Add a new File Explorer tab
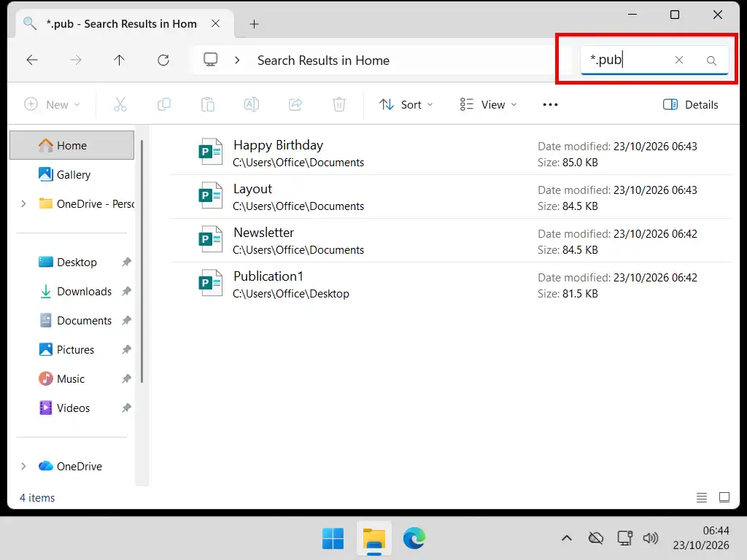 pos(255,24)
